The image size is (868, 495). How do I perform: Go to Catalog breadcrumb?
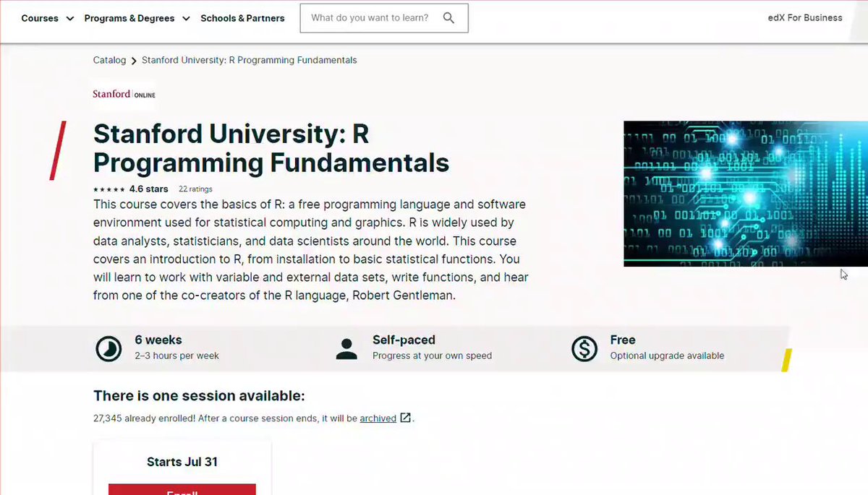point(109,60)
